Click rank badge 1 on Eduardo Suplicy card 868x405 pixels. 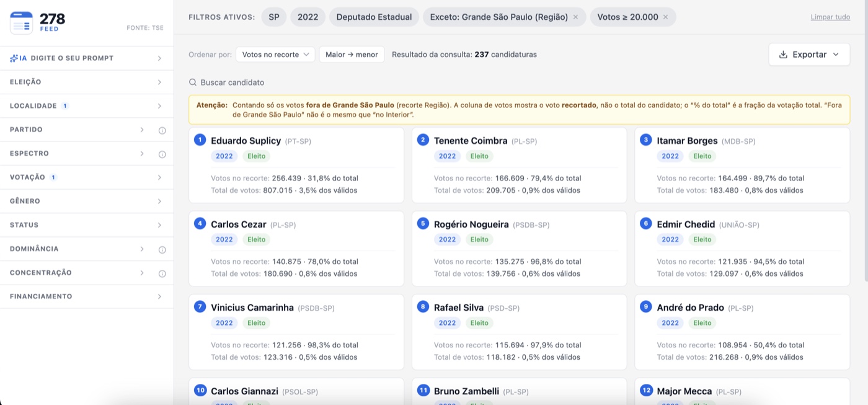click(200, 140)
